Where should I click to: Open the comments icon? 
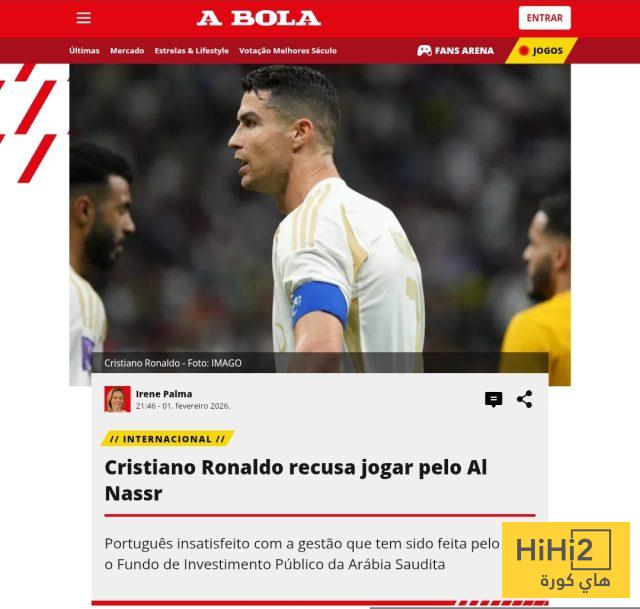pos(493,400)
